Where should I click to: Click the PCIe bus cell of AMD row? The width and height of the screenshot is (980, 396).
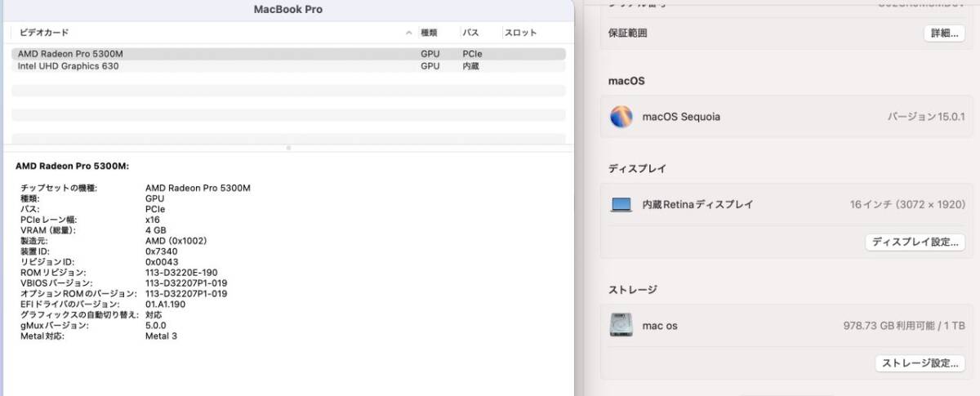[472, 54]
